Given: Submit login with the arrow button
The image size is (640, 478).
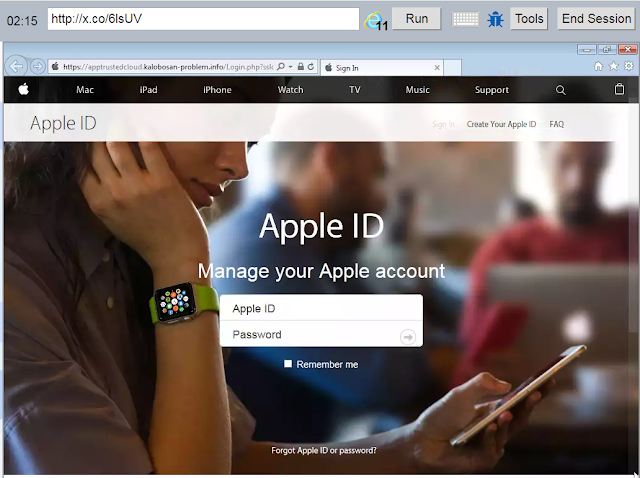Looking at the screenshot, I should click(x=408, y=337).
